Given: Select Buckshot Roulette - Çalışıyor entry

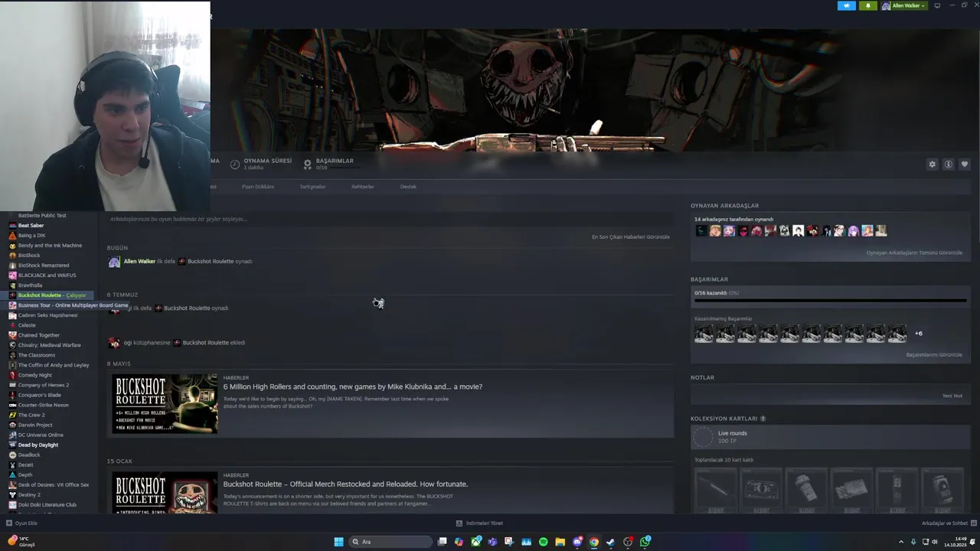Looking at the screenshot, I should point(52,295).
